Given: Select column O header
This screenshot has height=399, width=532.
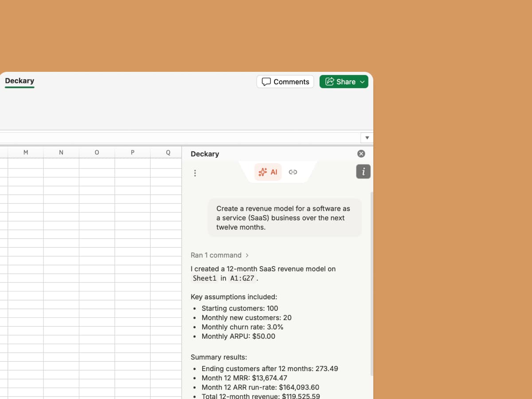Looking at the screenshot, I should [97, 152].
